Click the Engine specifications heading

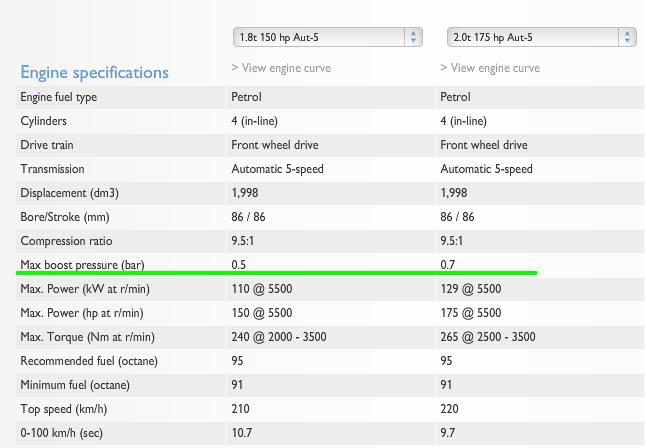point(95,72)
